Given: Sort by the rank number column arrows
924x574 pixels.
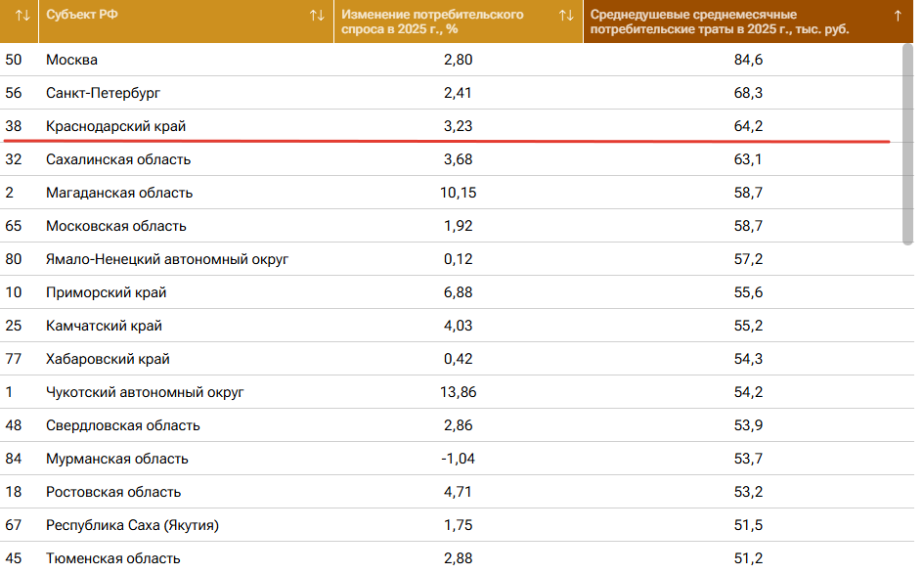Looking at the screenshot, I should [x=22, y=16].
